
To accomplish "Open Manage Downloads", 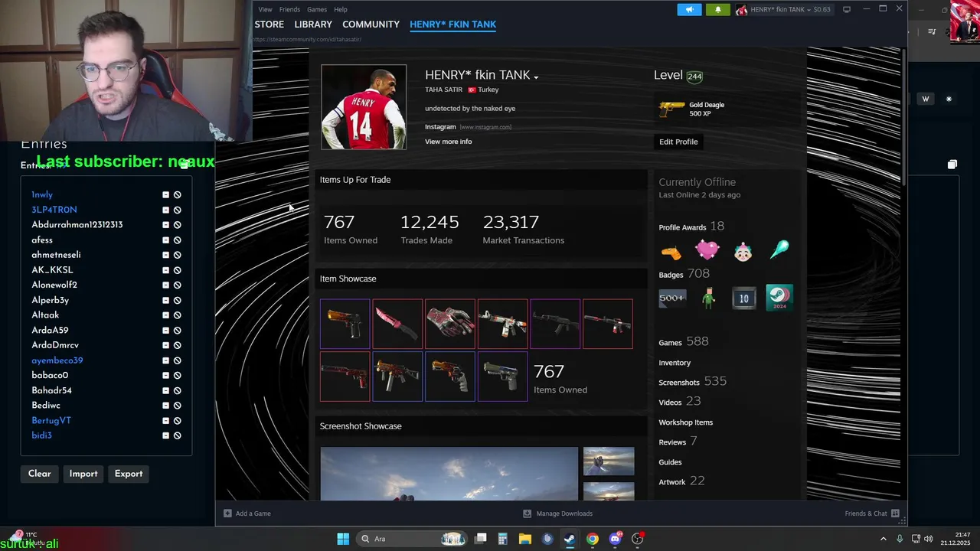I will pyautogui.click(x=557, y=514).
